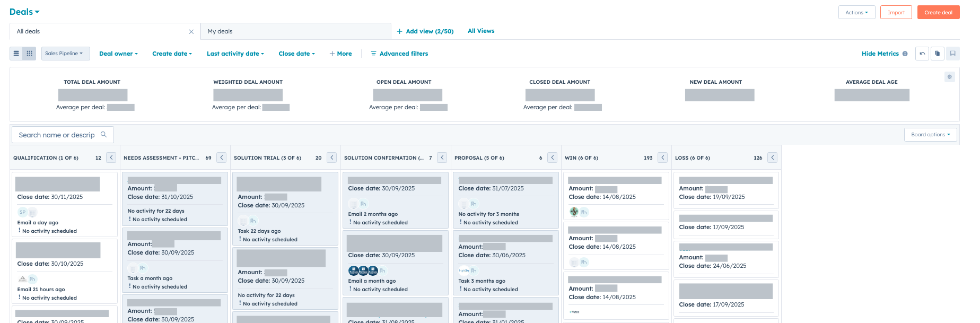The width and height of the screenshot is (980, 323).
Task: Click Hide Metrics link
Action: (880, 54)
